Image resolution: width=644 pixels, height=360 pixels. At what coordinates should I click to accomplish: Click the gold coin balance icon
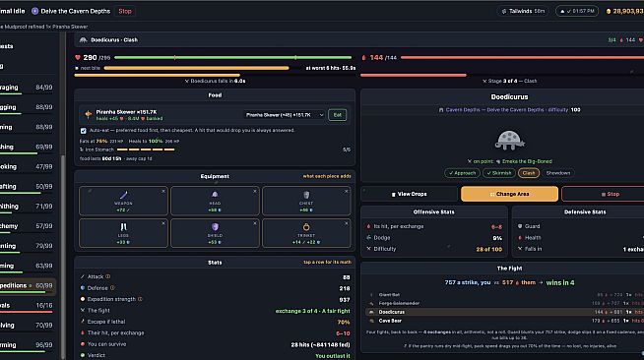(x=609, y=11)
